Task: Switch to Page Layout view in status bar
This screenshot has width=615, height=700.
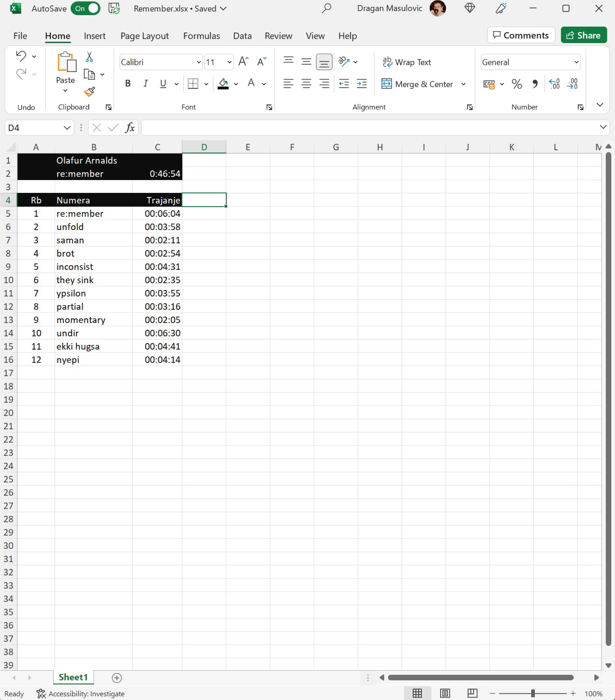Action: (445, 694)
